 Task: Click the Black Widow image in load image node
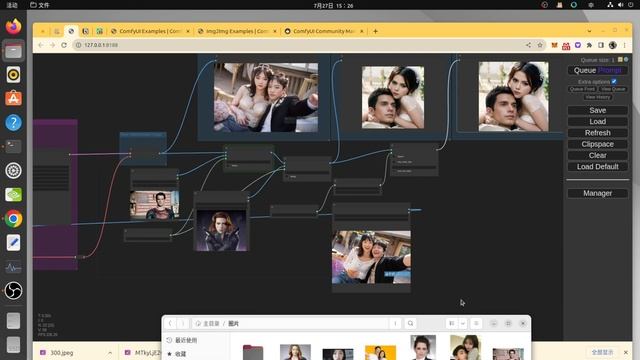tap(221, 231)
